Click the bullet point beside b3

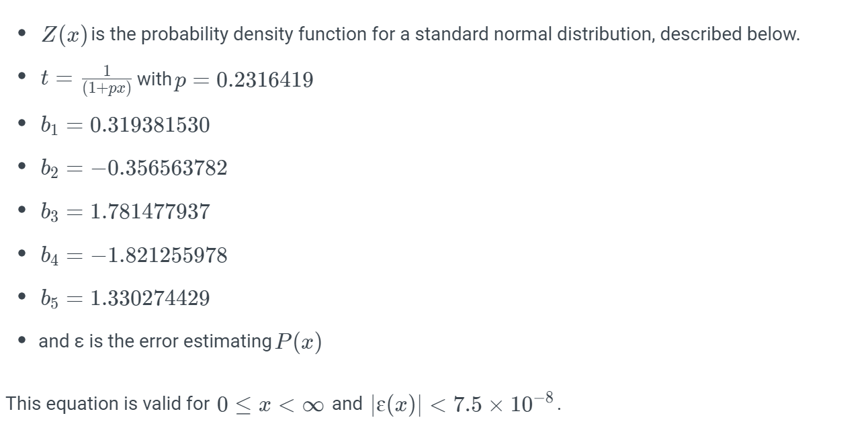(x=23, y=212)
